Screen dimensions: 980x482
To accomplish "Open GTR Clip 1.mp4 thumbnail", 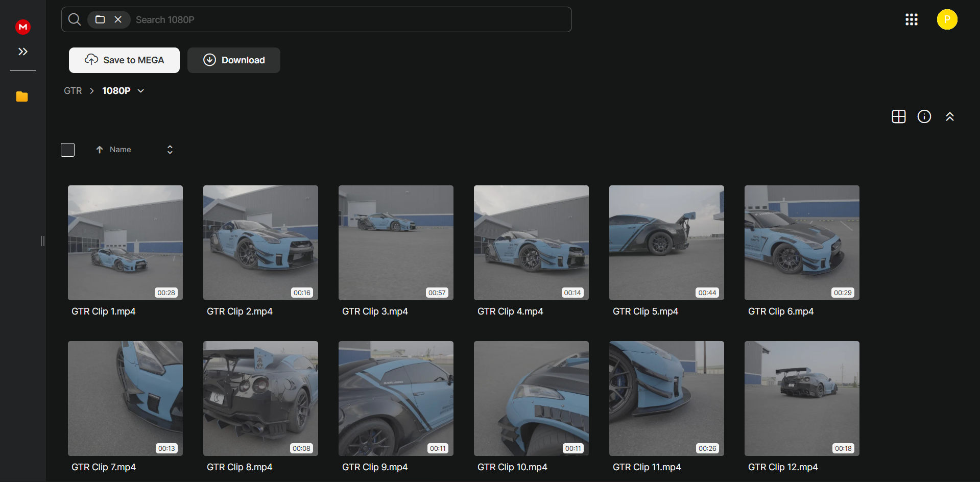I will tap(125, 243).
